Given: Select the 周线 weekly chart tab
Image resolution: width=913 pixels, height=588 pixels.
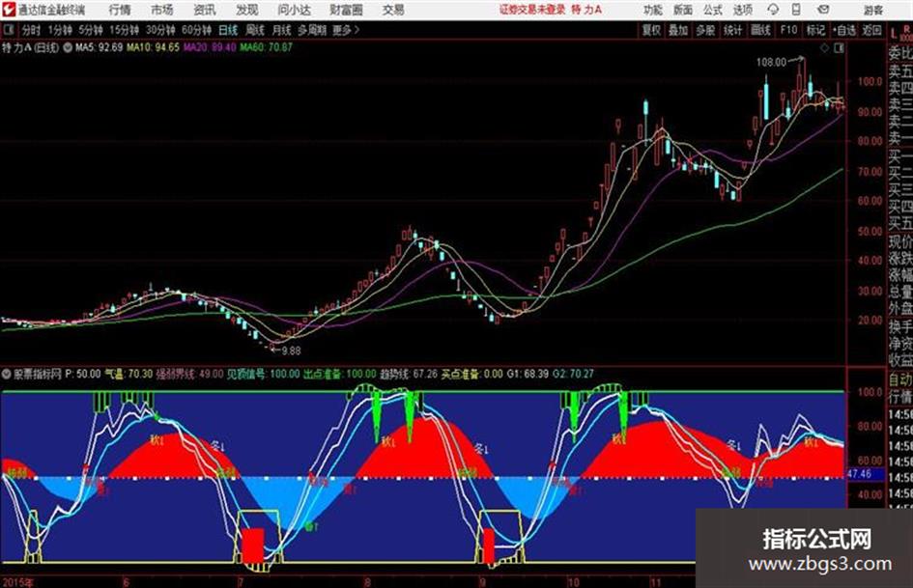Looking at the screenshot, I should [x=255, y=30].
